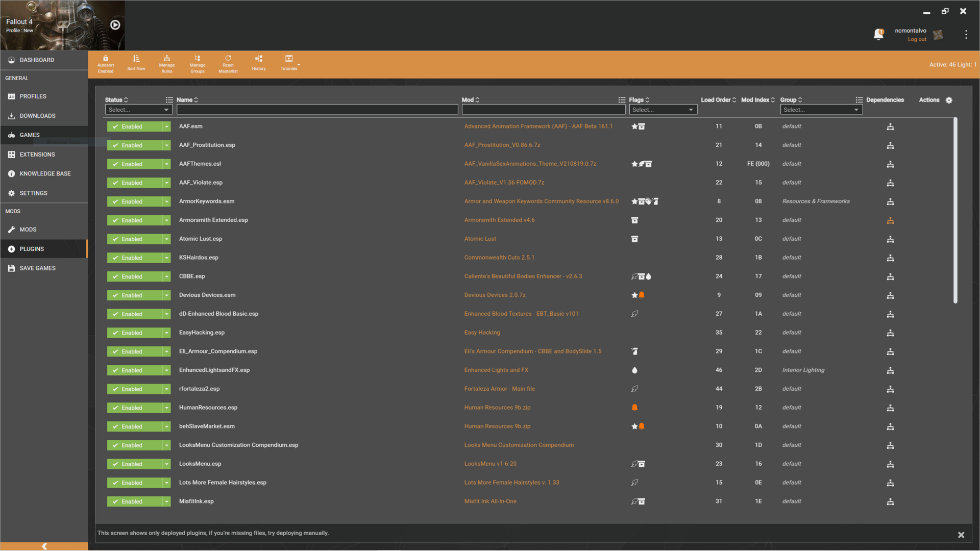Open the Tutorials toolbar dropdown
This screenshot has width=980, height=551.
pyautogui.click(x=289, y=63)
